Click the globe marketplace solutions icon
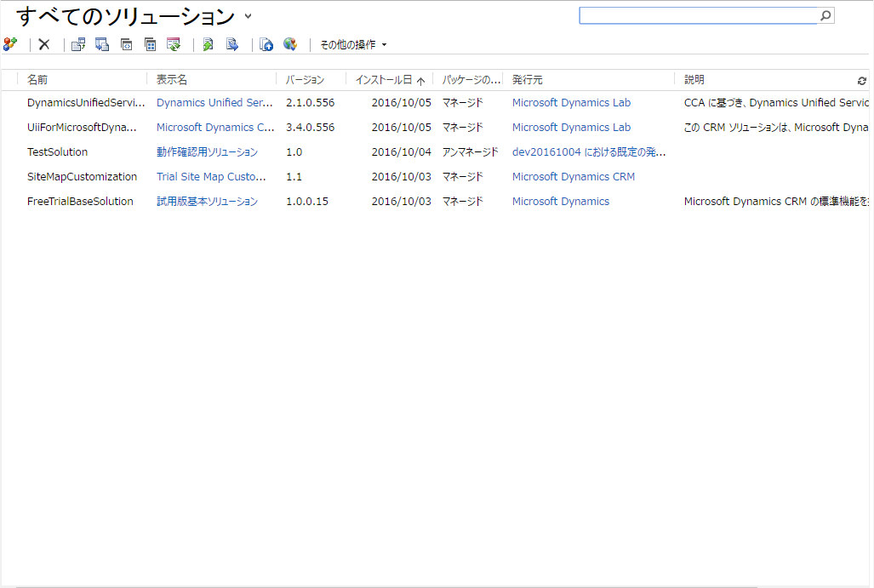The width and height of the screenshot is (874, 588). coord(290,44)
